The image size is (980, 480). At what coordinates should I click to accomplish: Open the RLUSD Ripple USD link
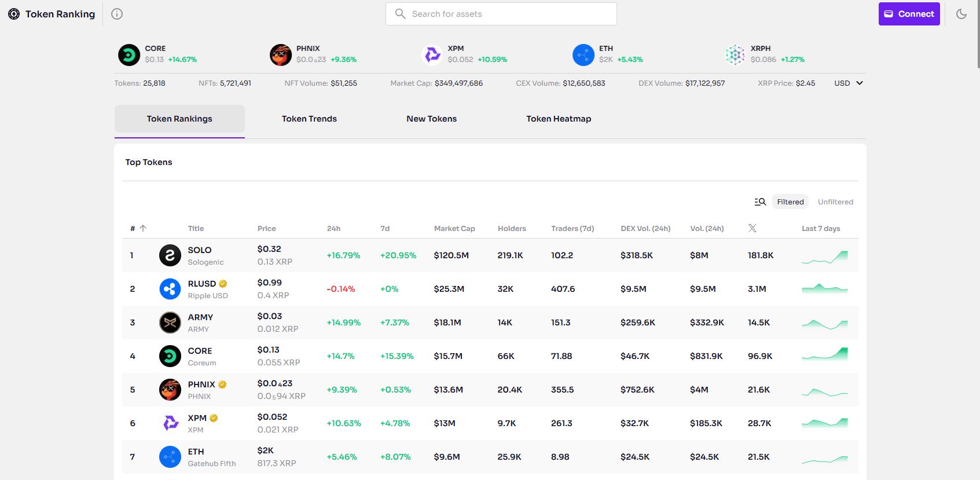[x=208, y=289]
